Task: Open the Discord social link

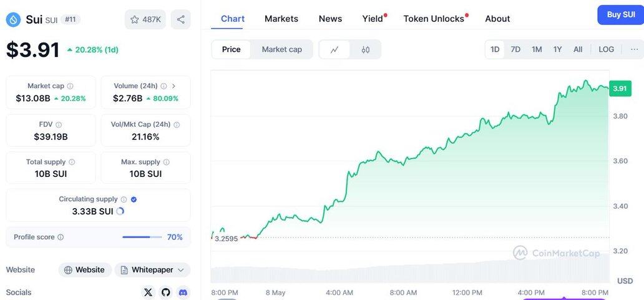Action: click(183, 292)
